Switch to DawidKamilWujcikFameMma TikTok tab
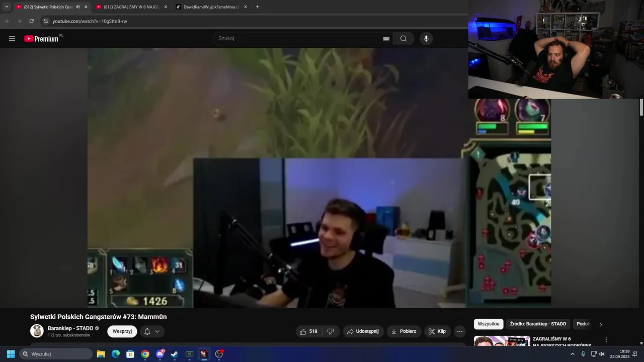644x362 pixels. point(210,7)
